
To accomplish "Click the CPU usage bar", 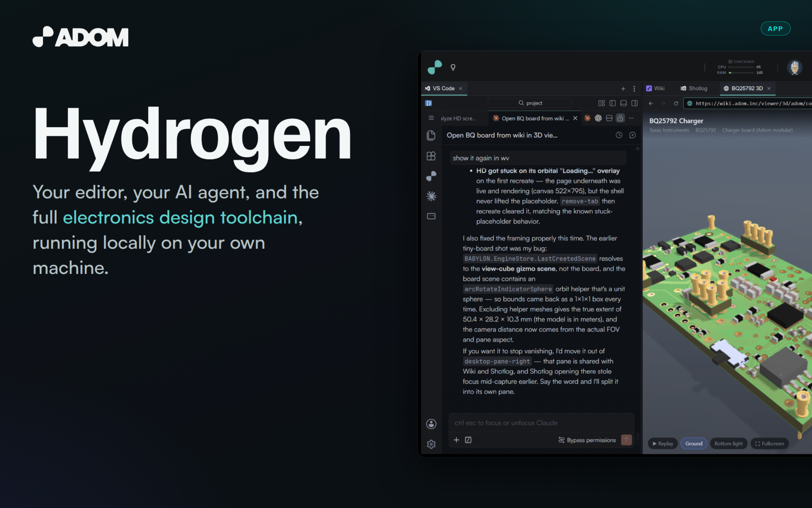I will [741, 67].
